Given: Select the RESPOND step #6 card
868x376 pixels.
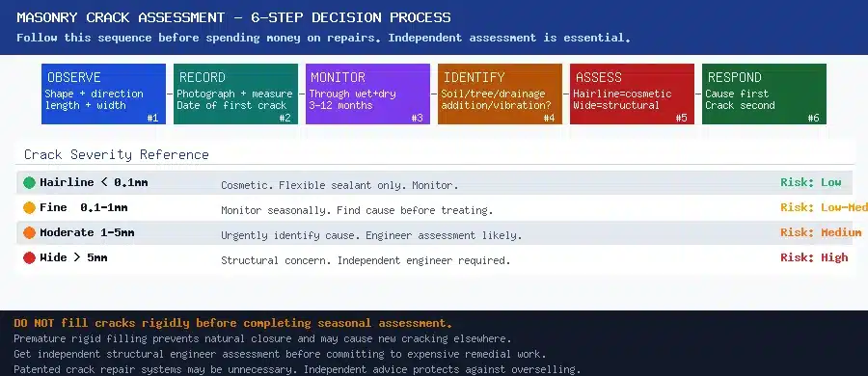Looking at the screenshot, I should coord(764,94).
